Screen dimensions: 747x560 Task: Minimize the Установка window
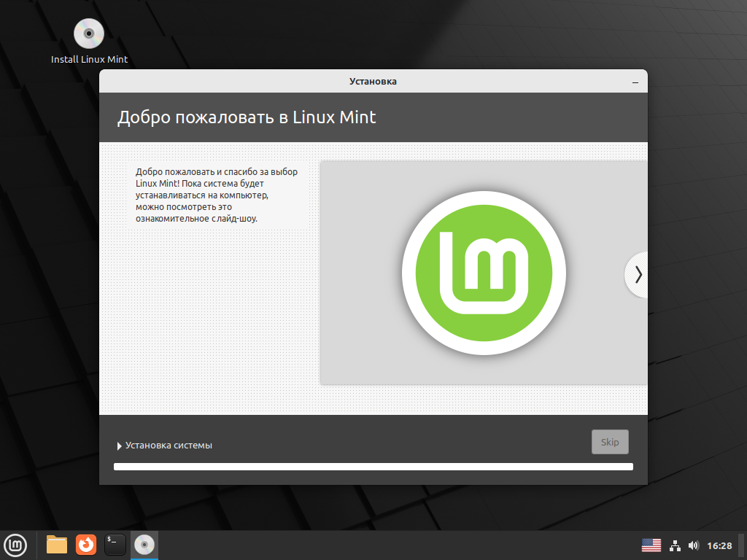635,81
